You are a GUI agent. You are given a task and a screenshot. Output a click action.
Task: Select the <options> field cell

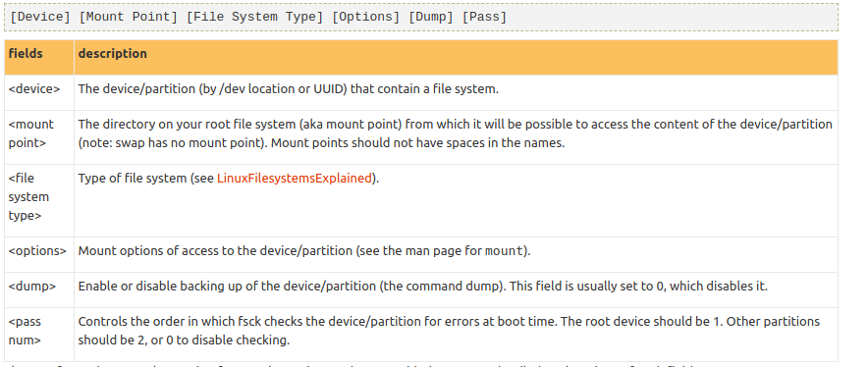(x=39, y=254)
